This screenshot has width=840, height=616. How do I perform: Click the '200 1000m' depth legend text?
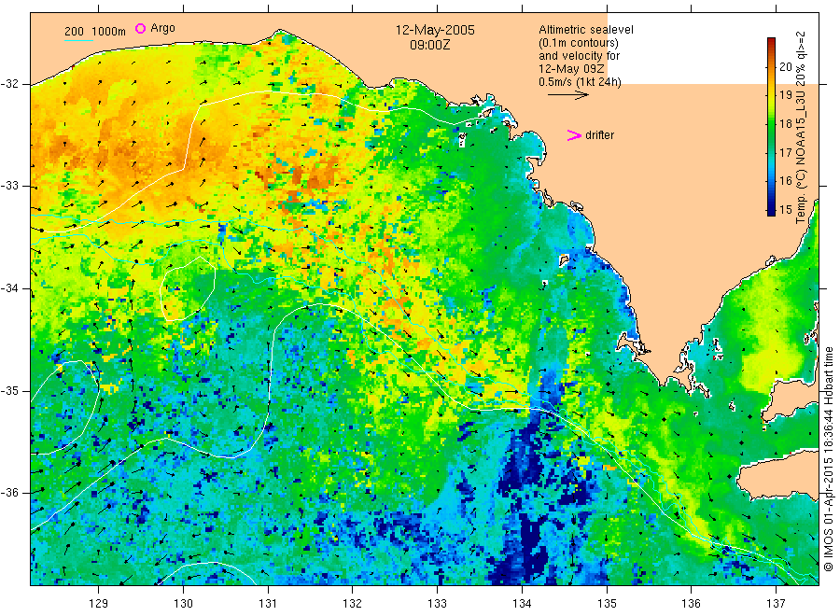click(x=95, y=32)
